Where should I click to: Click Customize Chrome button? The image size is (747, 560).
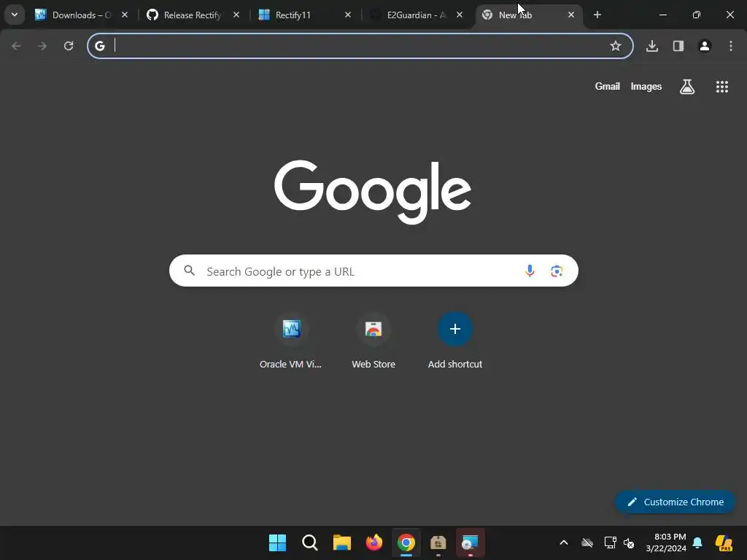(x=675, y=502)
